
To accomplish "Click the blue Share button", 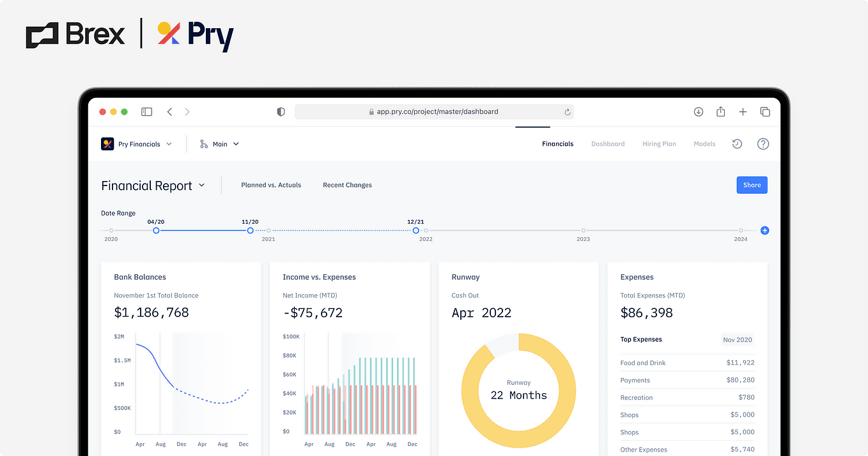I will tap(752, 185).
